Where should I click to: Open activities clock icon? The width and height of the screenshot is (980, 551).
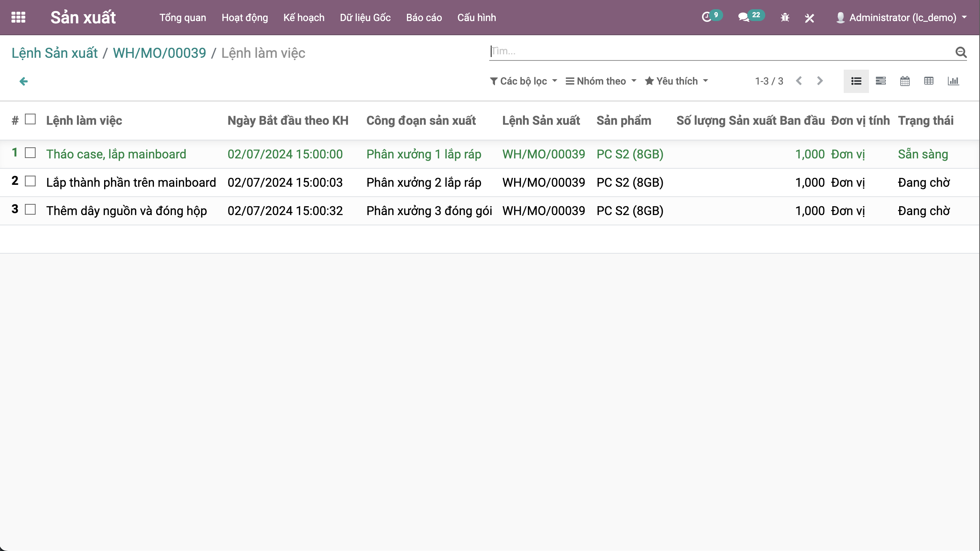pos(707,17)
